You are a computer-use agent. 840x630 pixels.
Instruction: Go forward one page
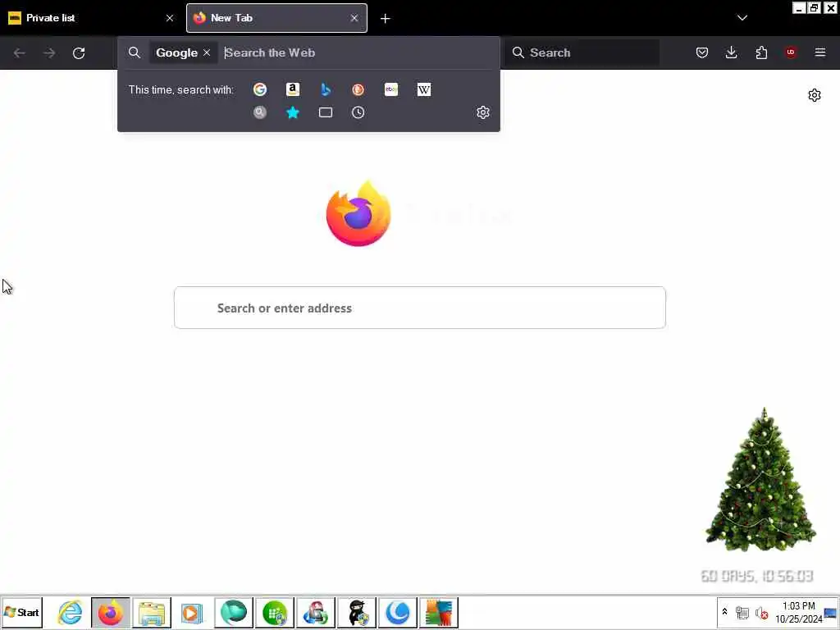[x=49, y=53]
